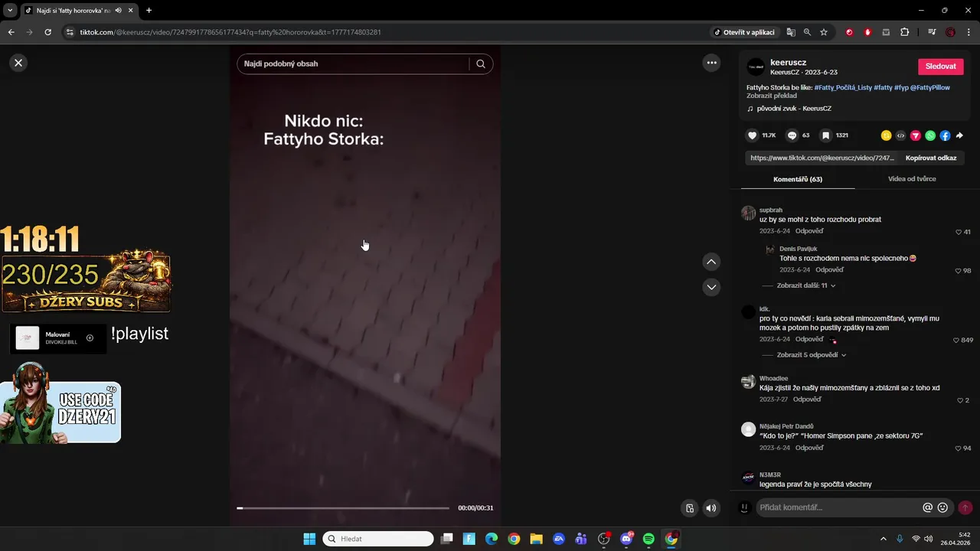Viewport: 980px width, 551px height.
Task: Follow keeruscz with 'Sledovat' button
Action: 940,67
